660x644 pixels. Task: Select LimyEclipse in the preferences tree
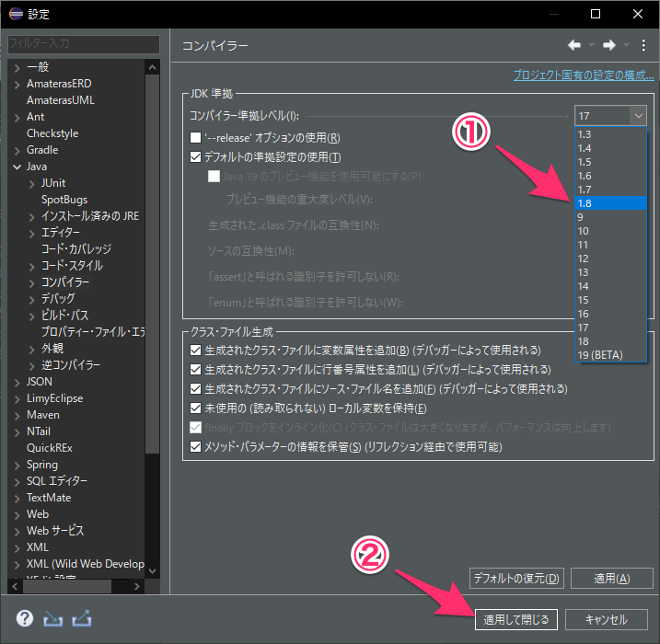[54, 398]
